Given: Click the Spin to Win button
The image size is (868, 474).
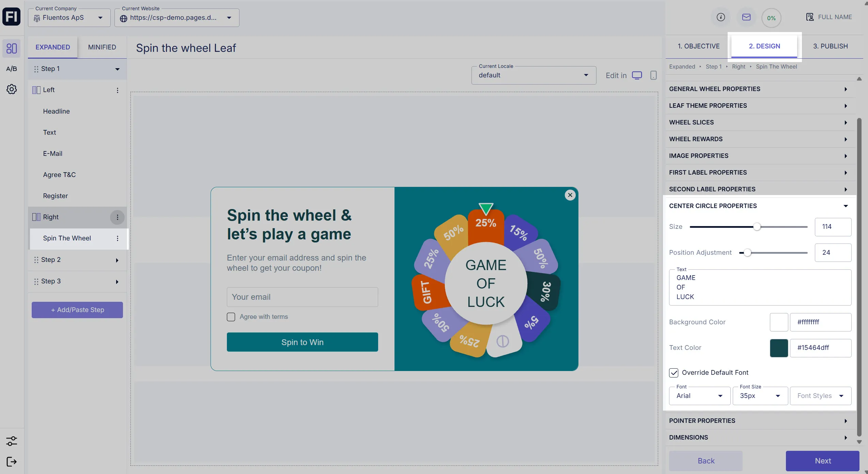Looking at the screenshot, I should pos(302,342).
